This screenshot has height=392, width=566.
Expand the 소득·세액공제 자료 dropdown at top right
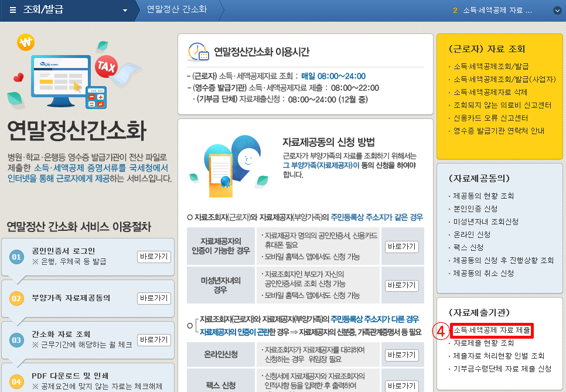[557, 11]
